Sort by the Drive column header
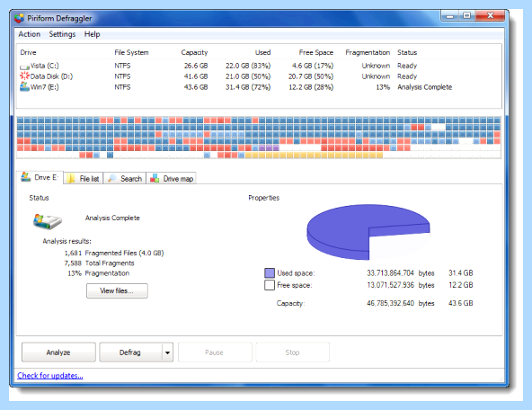The image size is (532, 410). [28, 53]
